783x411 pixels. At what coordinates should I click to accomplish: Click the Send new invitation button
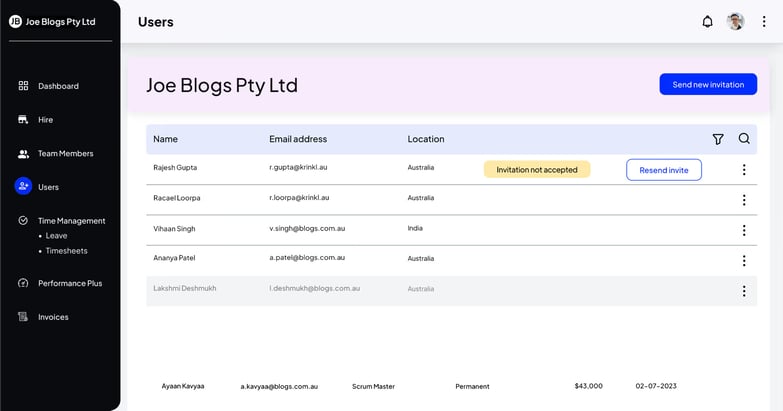coord(708,85)
